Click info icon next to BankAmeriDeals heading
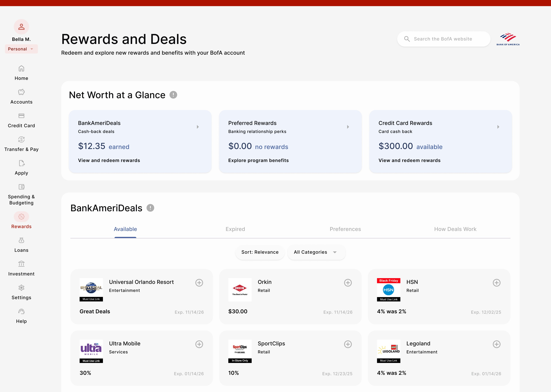The width and height of the screenshot is (551, 392). [x=150, y=208]
